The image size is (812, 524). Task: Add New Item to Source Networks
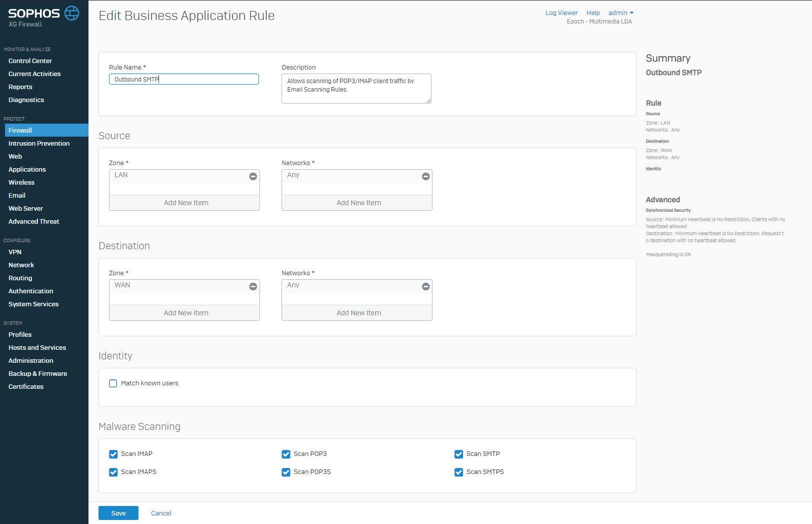coord(357,203)
